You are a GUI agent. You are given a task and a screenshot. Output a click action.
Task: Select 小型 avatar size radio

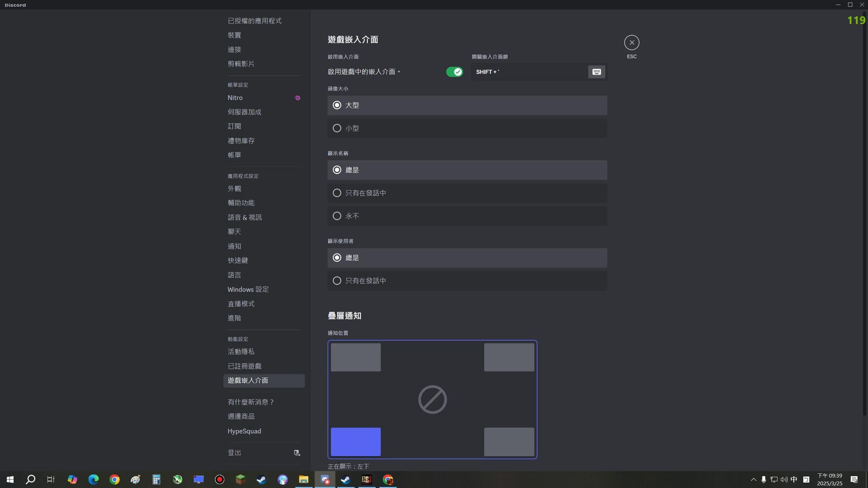[x=467, y=128]
